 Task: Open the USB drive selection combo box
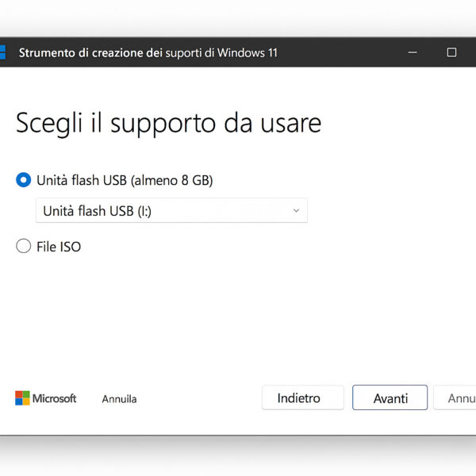click(171, 210)
